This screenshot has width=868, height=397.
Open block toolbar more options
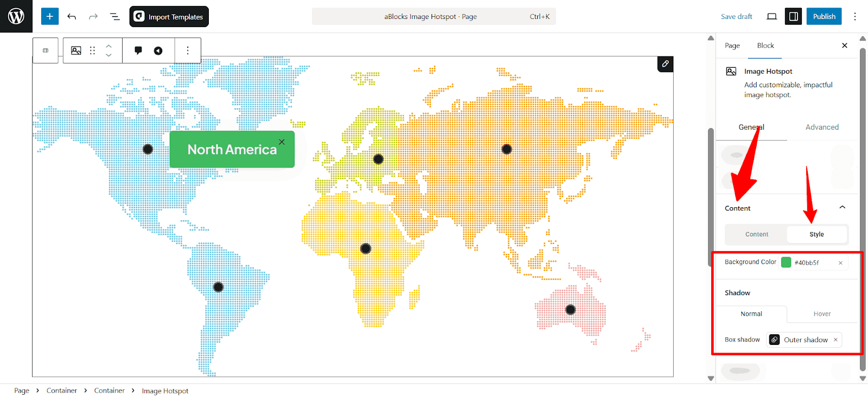pyautogui.click(x=188, y=50)
